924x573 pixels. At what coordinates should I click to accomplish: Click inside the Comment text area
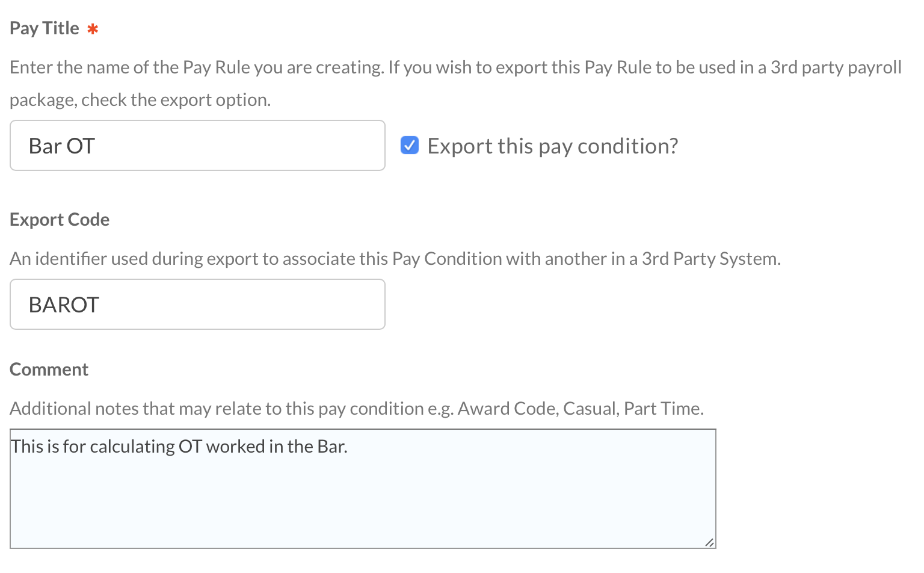point(363,488)
